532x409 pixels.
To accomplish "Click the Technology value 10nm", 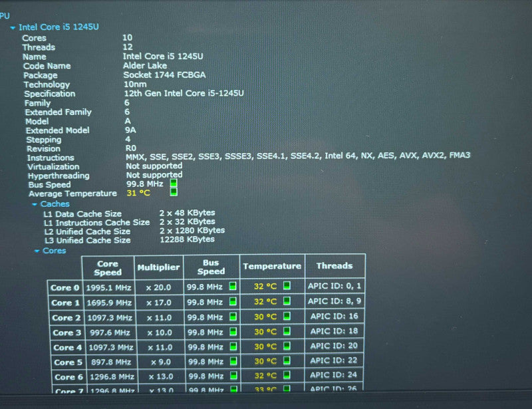I will pyautogui.click(x=135, y=84).
